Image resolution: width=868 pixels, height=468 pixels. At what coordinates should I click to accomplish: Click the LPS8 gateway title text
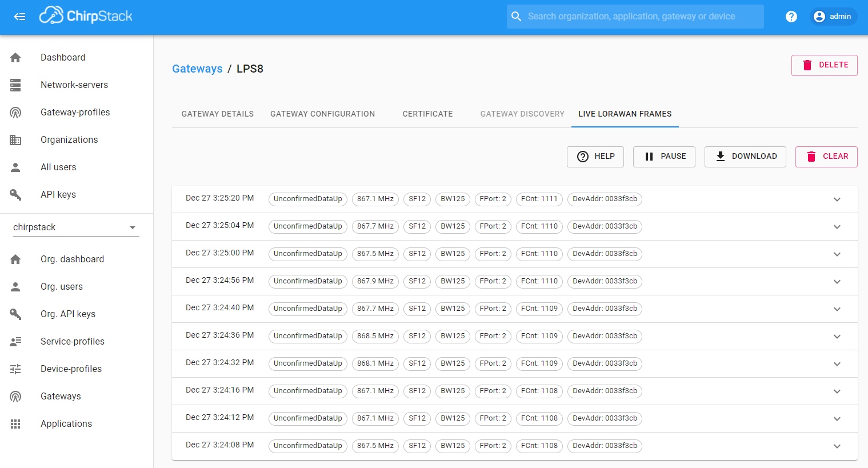(250, 69)
